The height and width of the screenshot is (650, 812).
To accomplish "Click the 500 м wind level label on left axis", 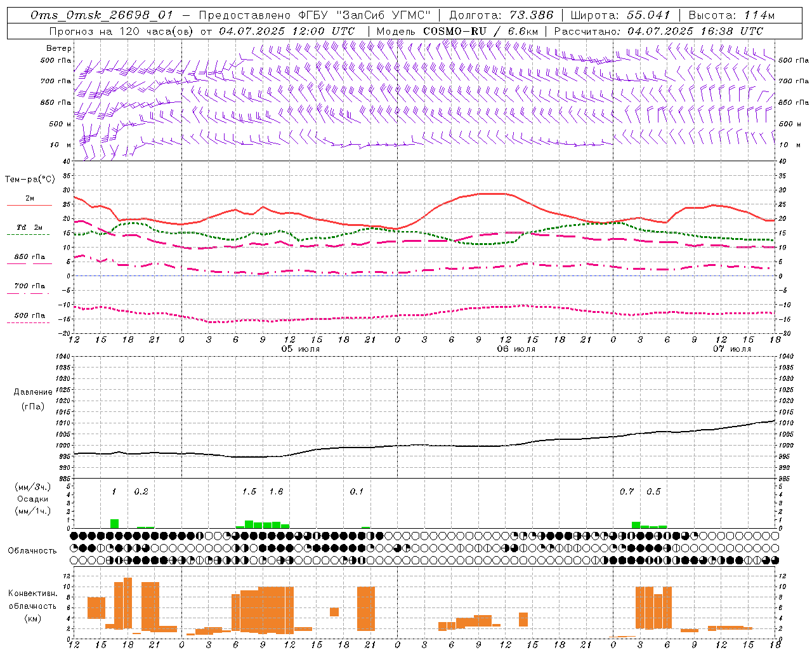I will [60, 124].
